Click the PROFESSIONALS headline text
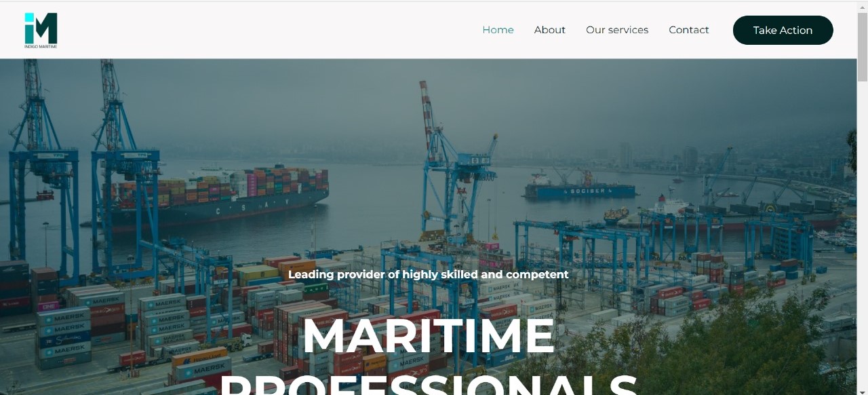868x395 pixels. click(428, 383)
